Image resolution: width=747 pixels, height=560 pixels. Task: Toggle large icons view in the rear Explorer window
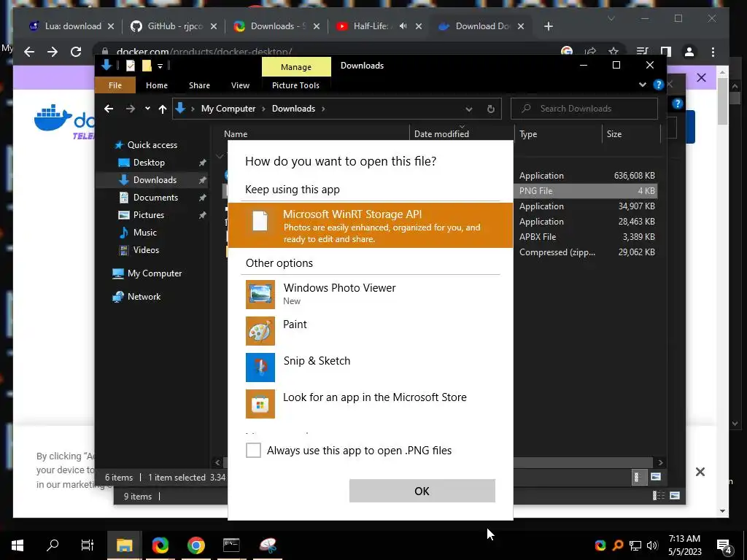coord(675,496)
